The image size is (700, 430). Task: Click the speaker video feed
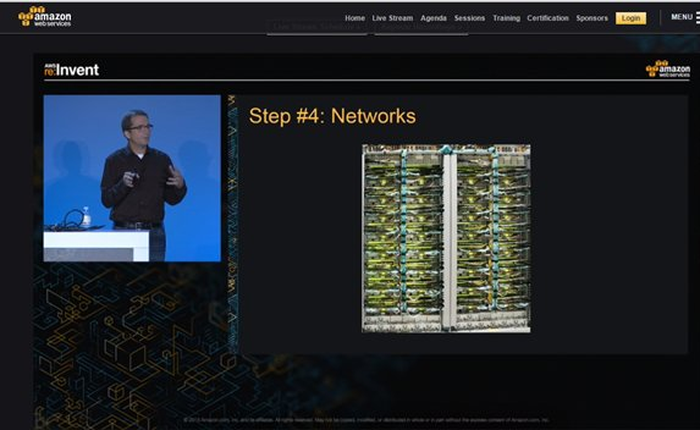click(132, 178)
